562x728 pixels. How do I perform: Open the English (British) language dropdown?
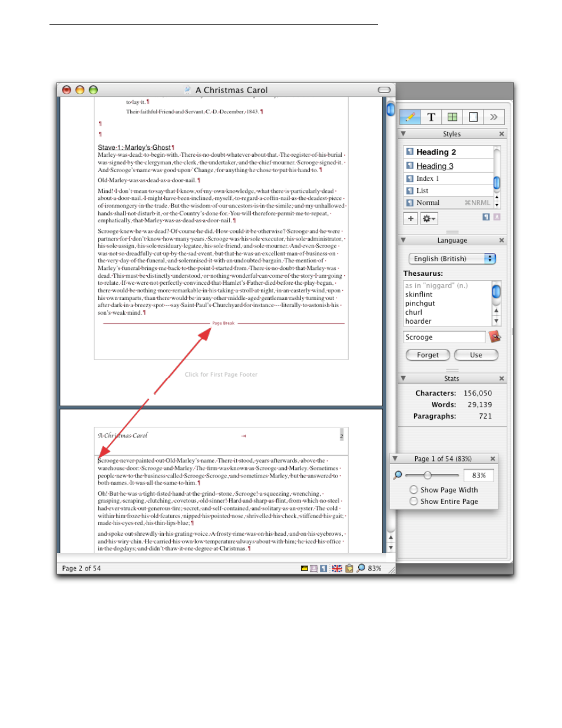coord(452,259)
